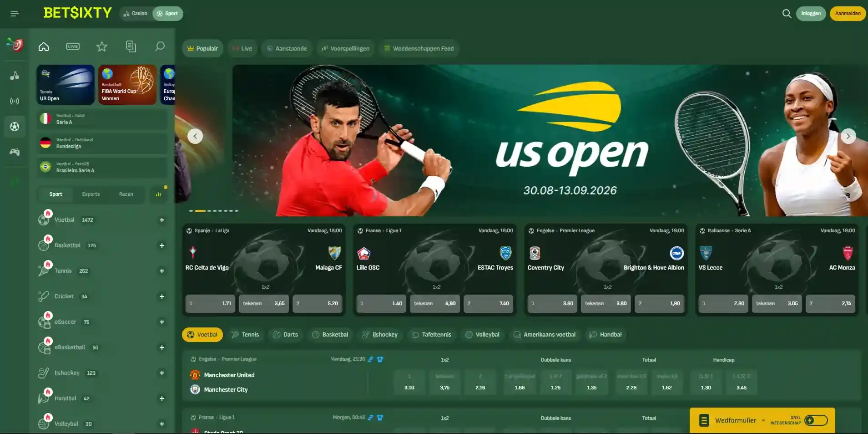Toggle Snel Weddenschap quick bet switch
The height and width of the screenshot is (434, 868).
[x=816, y=420]
